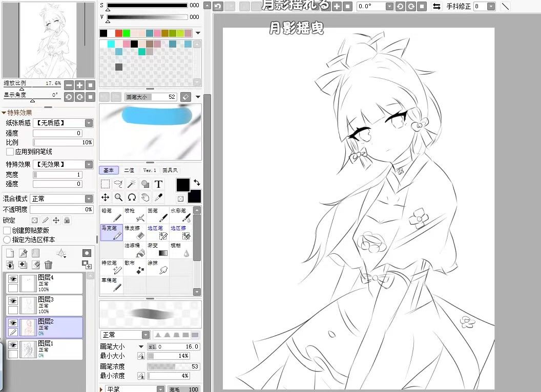Viewport: 541px width, 392px height.
Task: Create a new normal layer icon
Action: click(x=10, y=253)
